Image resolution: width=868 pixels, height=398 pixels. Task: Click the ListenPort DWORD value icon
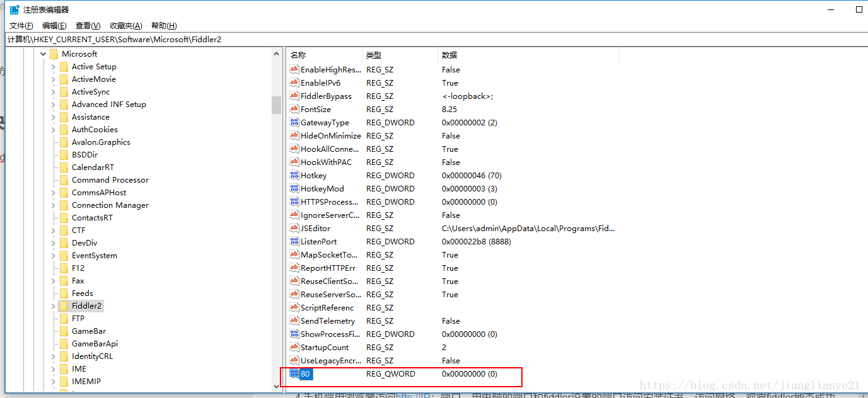(x=294, y=241)
